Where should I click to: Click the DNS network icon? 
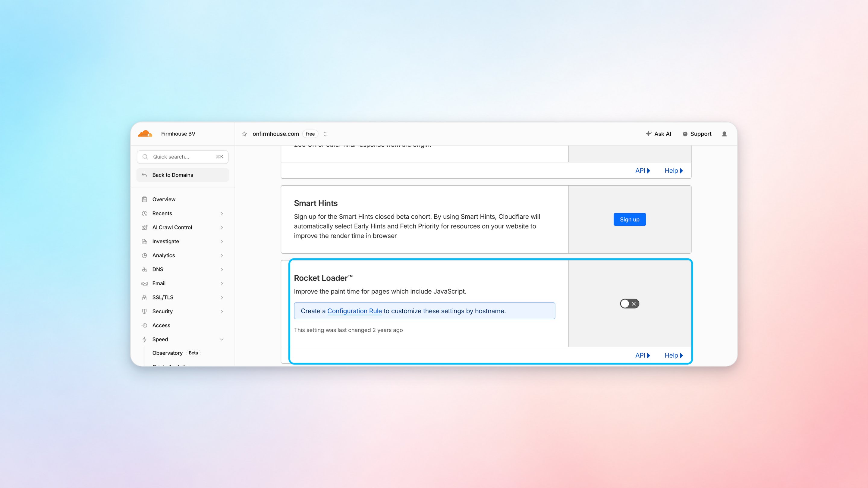coord(145,269)
